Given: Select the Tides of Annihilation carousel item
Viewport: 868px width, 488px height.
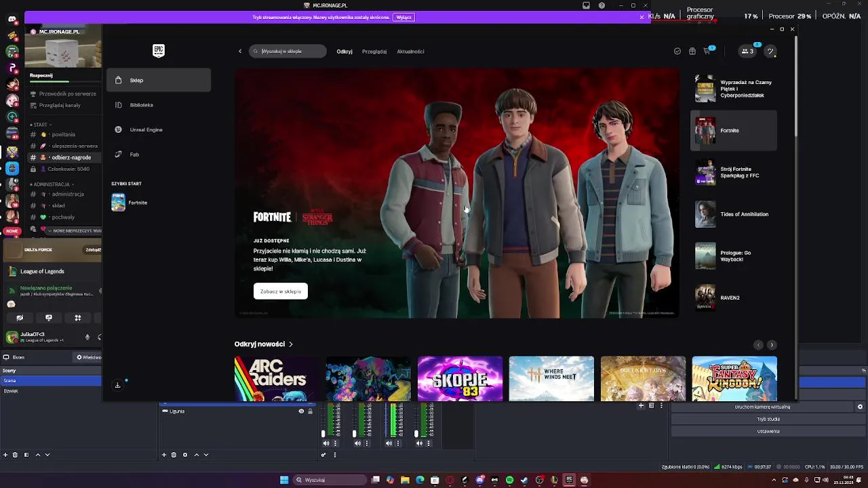Looking at the screenshot, I should tap(734, 214).
